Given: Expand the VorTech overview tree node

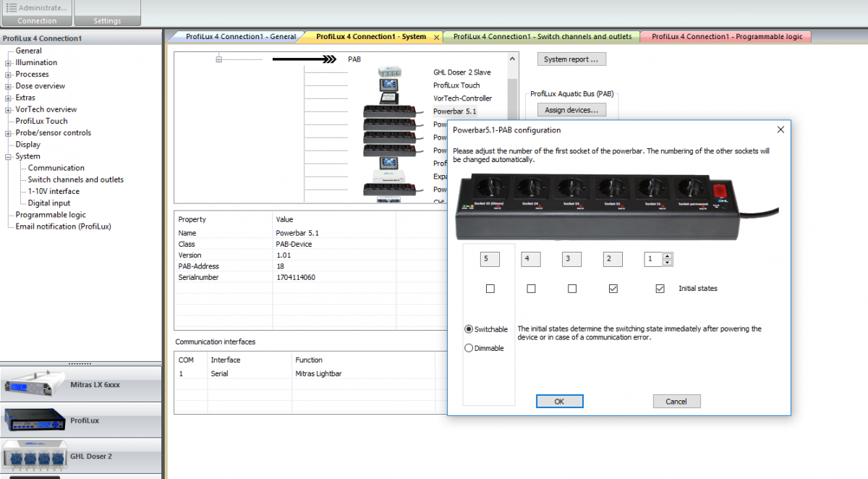Looking at the screenshot, I should [x=8, y=109].
